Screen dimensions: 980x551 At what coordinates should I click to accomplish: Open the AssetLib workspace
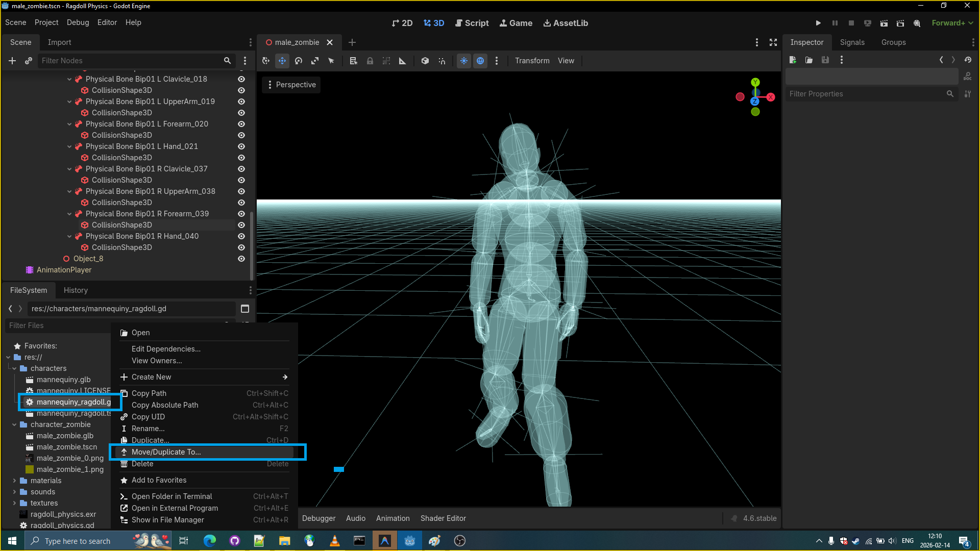point(566,23)
